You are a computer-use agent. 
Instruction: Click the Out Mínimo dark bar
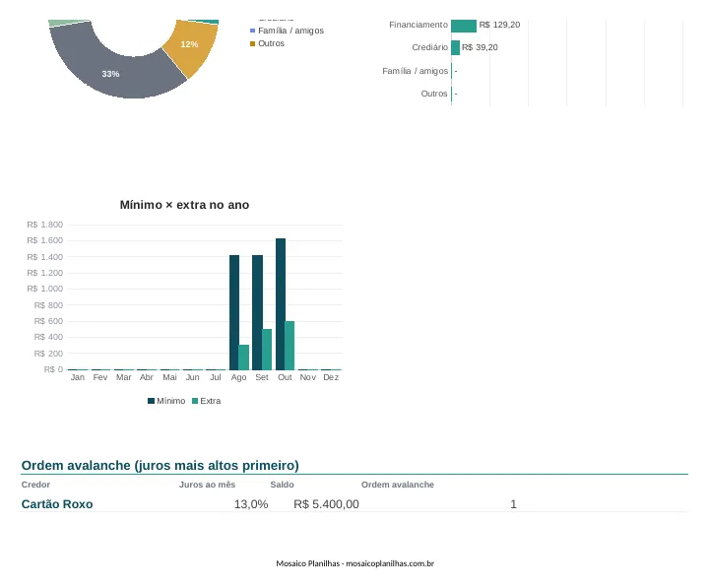[x=281, y=304]
